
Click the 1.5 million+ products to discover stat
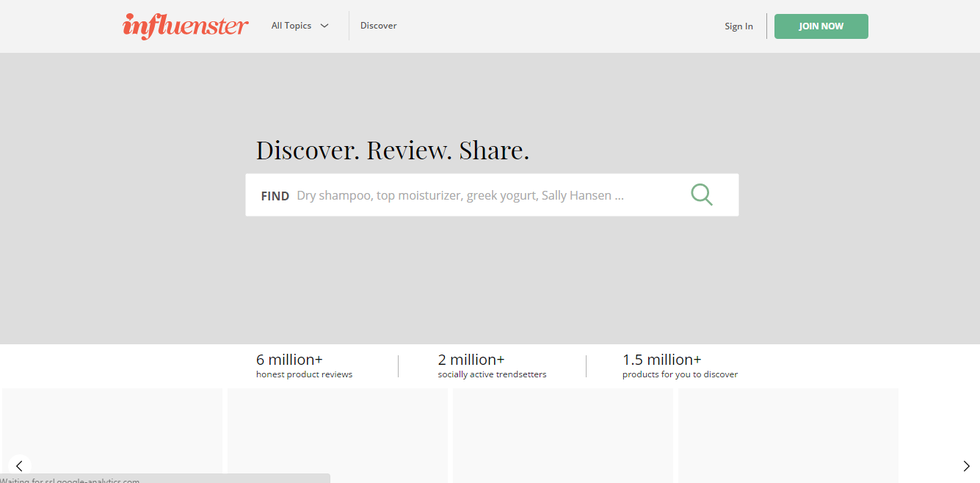coord(679,366)
